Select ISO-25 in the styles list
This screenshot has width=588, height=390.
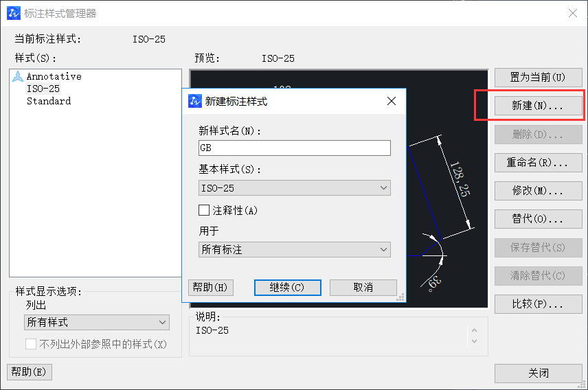(x=43, y=89)
